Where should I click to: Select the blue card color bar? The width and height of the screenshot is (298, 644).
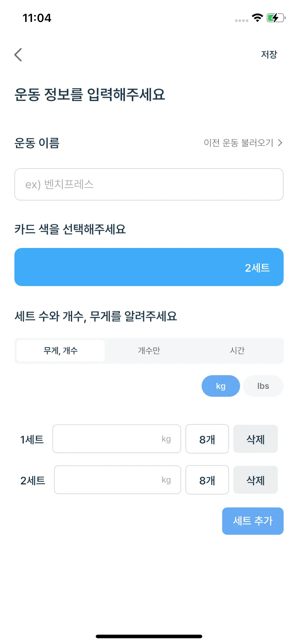point(149,267)
